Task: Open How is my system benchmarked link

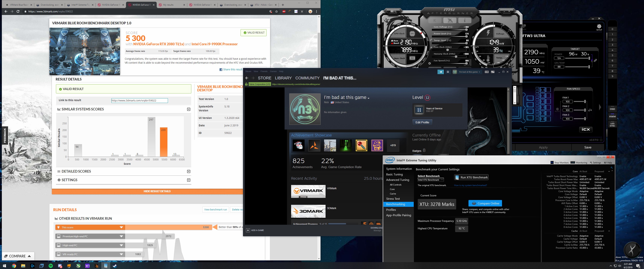Action: (470, 185)
